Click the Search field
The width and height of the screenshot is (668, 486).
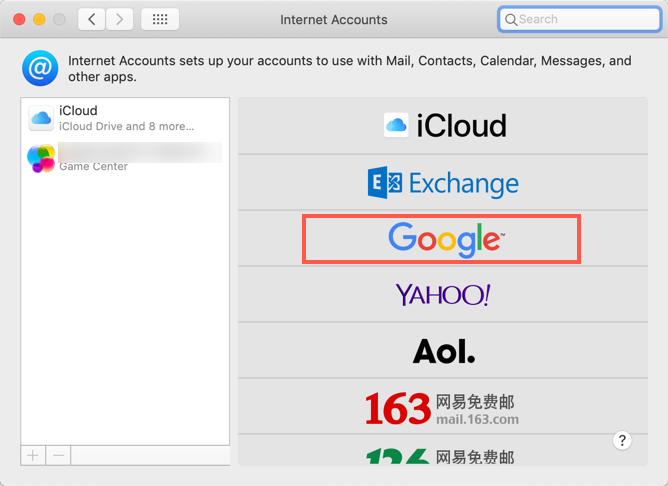coord(579,19)
